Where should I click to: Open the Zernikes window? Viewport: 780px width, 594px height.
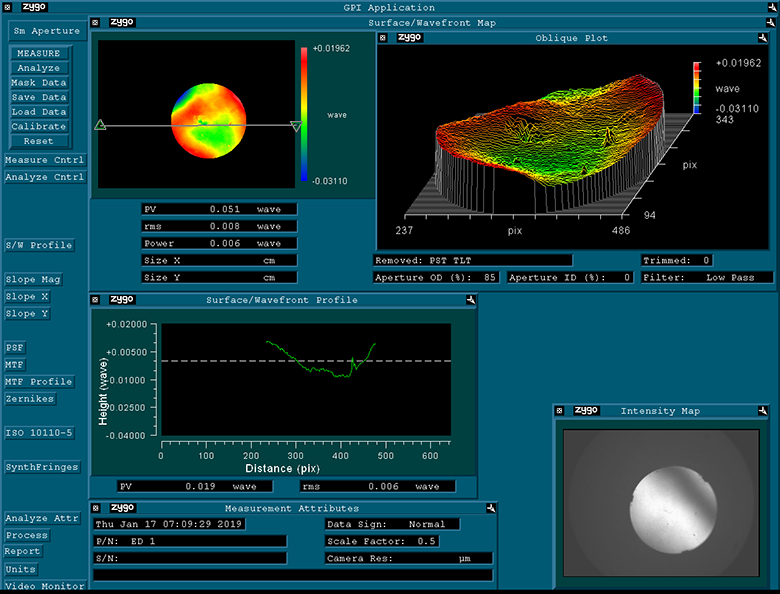pyautogui.click(x=30, y=399)
